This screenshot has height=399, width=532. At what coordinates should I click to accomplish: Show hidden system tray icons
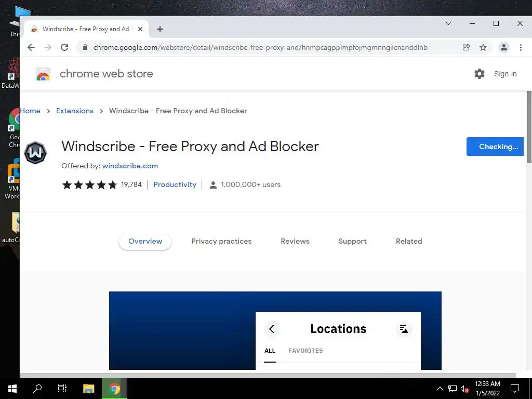(x=440, y=389)
